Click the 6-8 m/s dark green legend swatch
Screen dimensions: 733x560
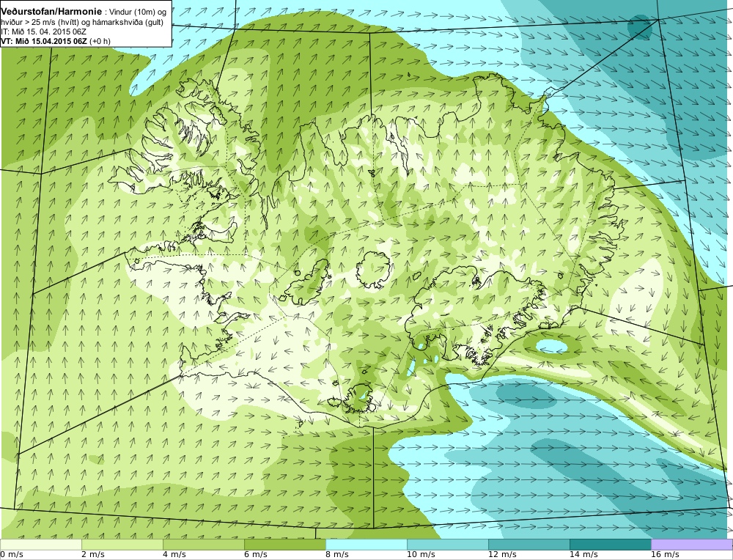point(285,545)
